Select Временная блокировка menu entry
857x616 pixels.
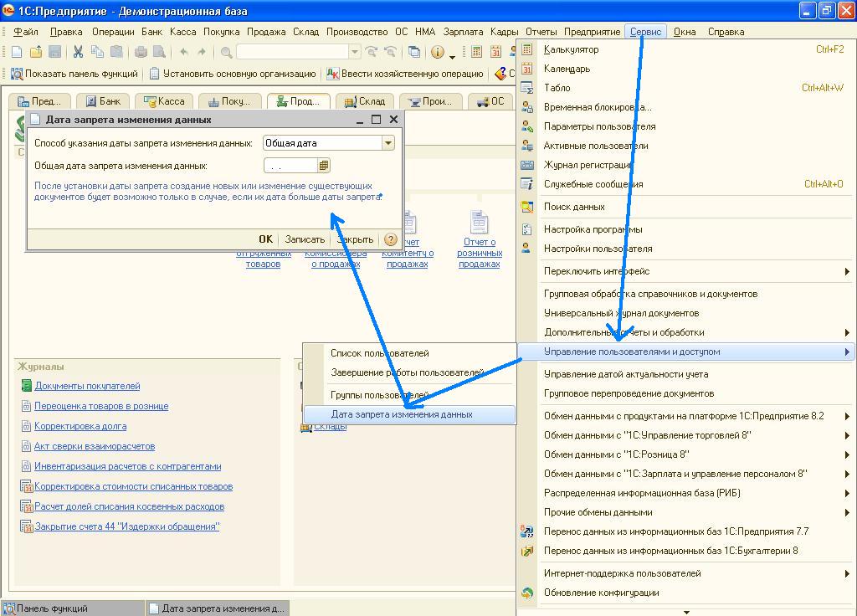(x=686, y=107)
